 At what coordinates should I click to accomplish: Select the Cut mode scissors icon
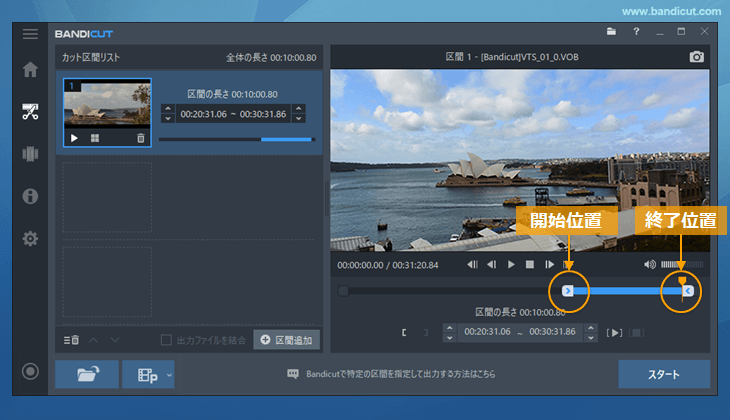[x=30, y=112]
